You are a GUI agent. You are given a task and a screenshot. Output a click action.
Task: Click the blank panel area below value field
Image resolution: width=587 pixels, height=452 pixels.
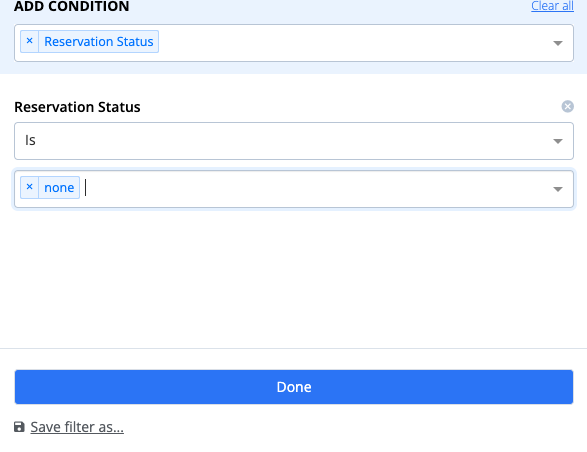pyautogui.click(x=294, y=277)
